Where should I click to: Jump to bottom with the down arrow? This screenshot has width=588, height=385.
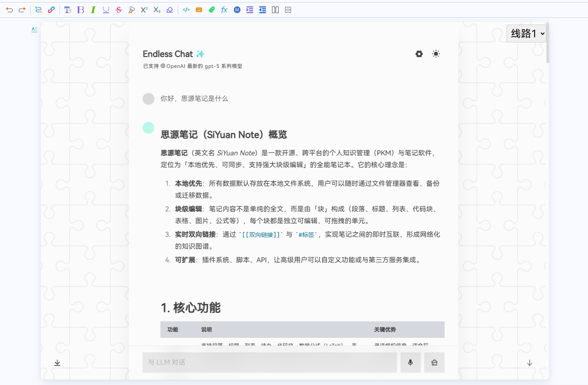[x=529, y=363]
